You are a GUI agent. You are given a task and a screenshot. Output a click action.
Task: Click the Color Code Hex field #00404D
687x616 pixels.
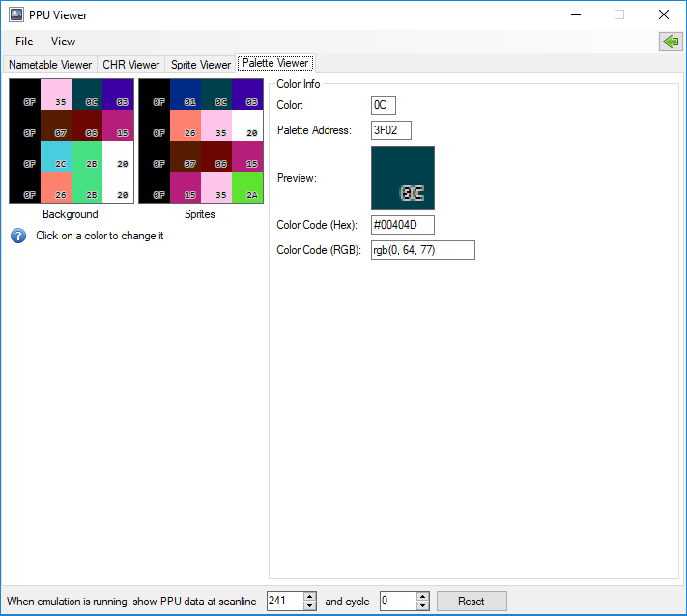tap(403, 225)
